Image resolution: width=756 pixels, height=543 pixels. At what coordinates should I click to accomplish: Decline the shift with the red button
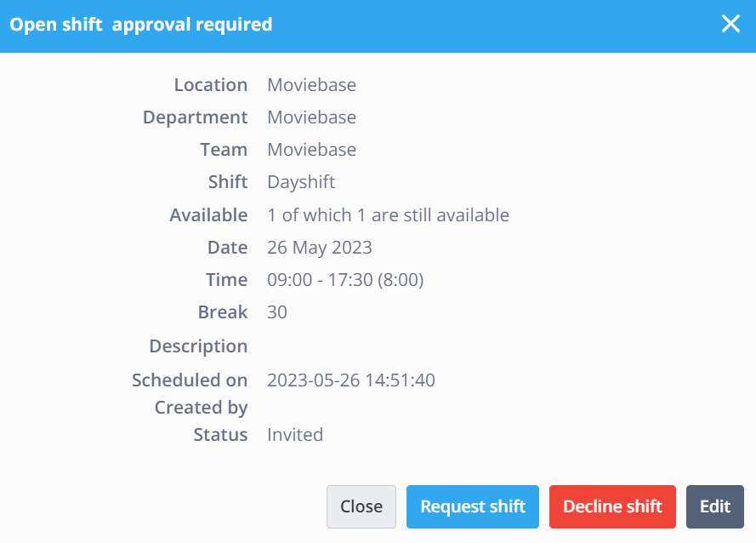pyautogui.click(x=612, y=506)
